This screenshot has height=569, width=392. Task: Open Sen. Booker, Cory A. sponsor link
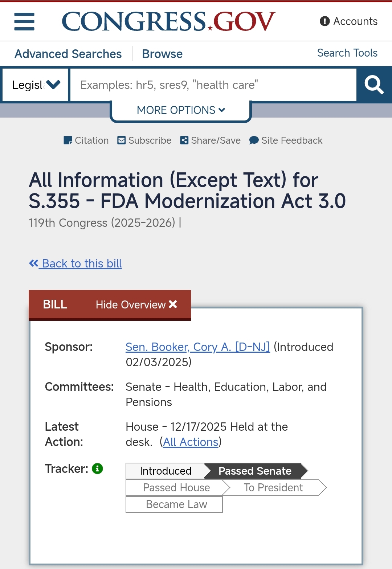(x=197, y=347)
